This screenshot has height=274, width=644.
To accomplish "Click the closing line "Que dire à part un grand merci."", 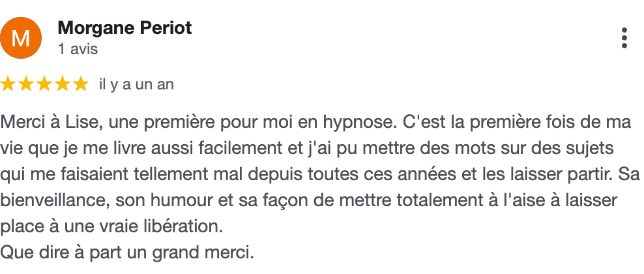I will click(127, 251).
